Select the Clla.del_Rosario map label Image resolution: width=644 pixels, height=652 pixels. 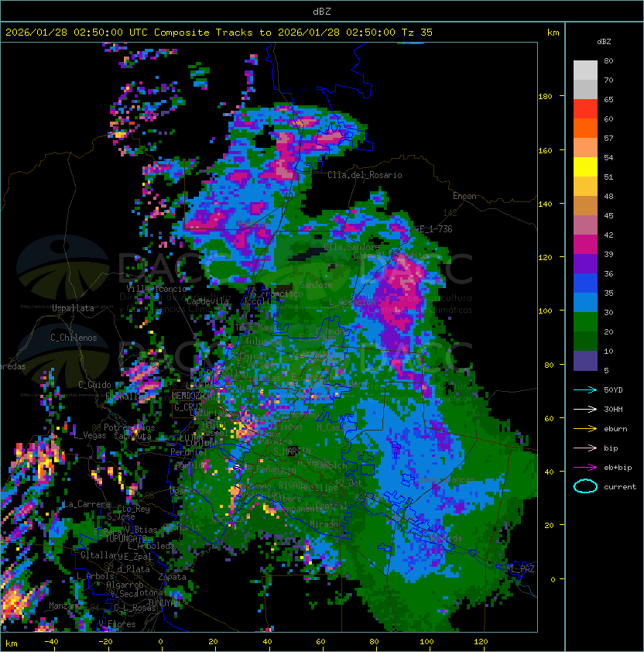(365, 175)
